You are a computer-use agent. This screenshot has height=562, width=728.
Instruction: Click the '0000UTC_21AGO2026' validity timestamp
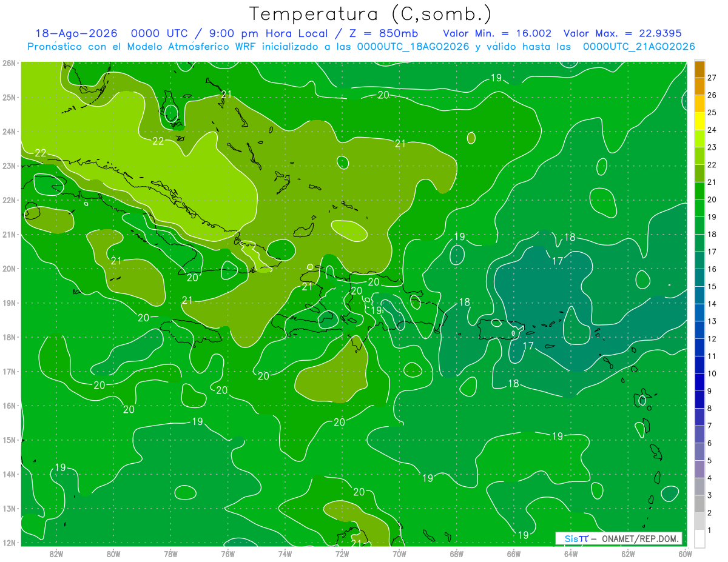(x=638, y=47)
